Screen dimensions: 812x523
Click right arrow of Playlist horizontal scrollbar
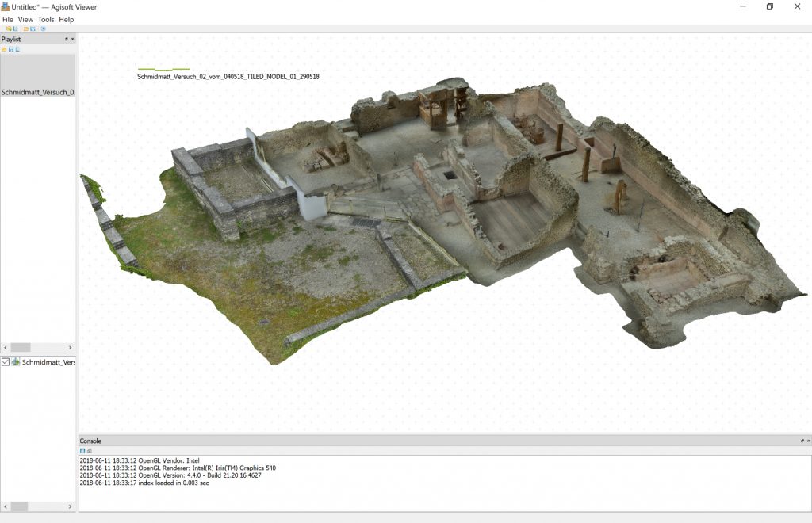point(71,348)
